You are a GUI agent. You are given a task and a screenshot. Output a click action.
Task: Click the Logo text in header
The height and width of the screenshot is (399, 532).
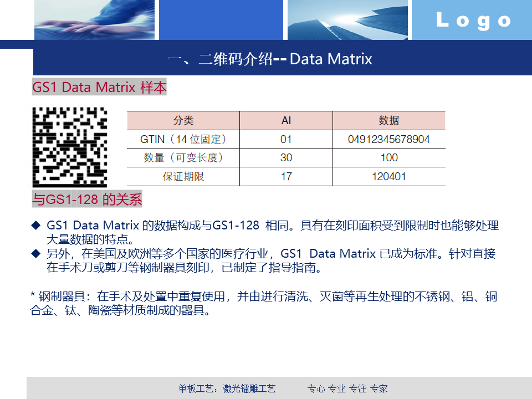pyautogui.click(x=473, y=21)
